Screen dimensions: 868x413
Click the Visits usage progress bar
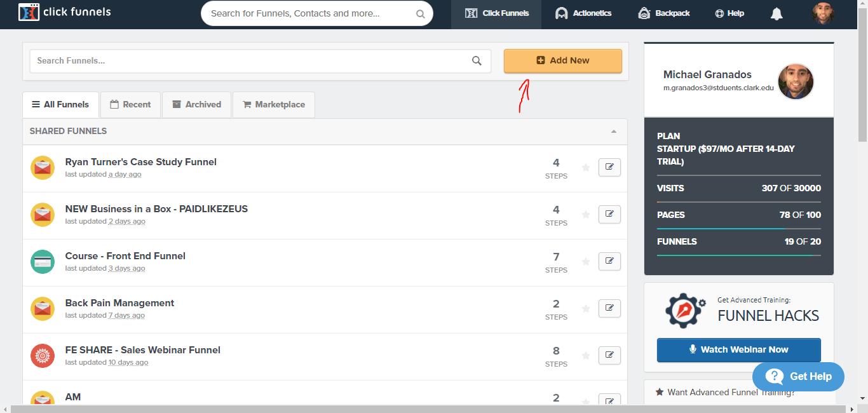(739, 202)
